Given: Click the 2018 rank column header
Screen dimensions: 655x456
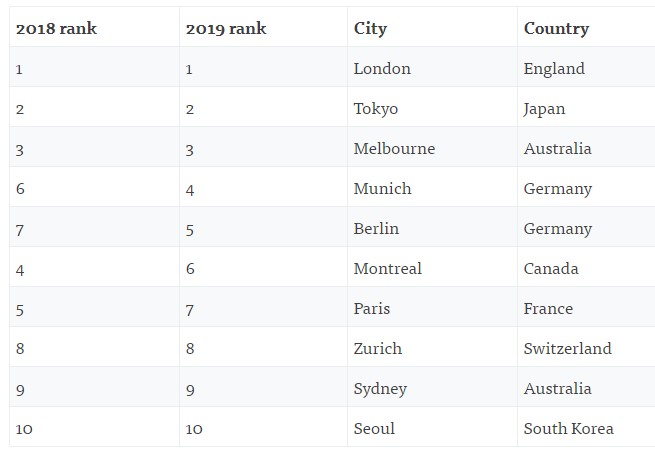Looking at the screenshot, I should click(x=56, y=29).
